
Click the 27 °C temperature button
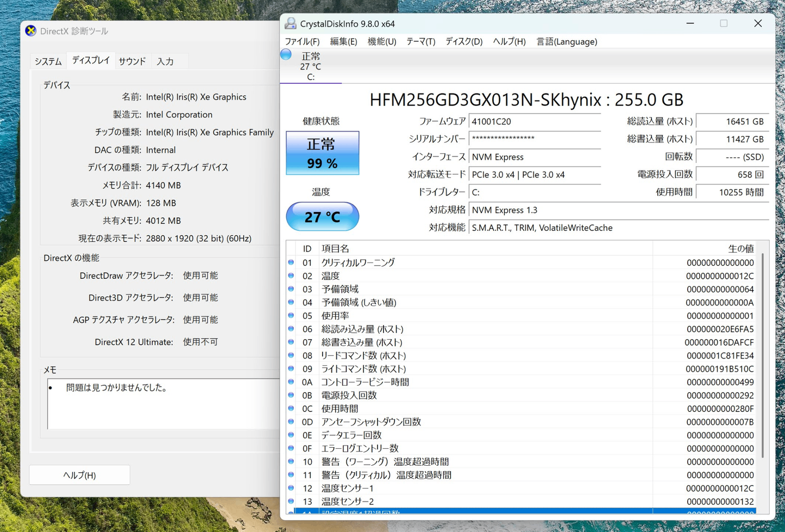(323, 217)
